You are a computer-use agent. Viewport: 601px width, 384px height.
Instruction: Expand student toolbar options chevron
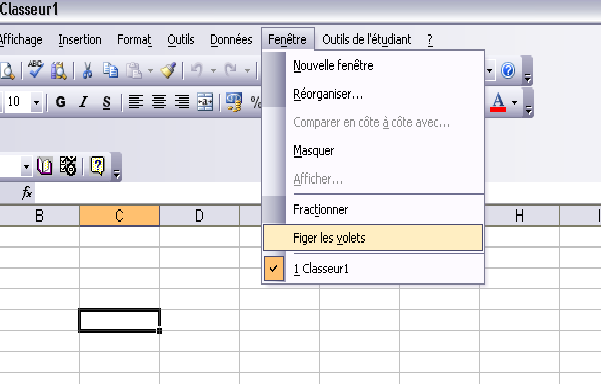(117, 167)
